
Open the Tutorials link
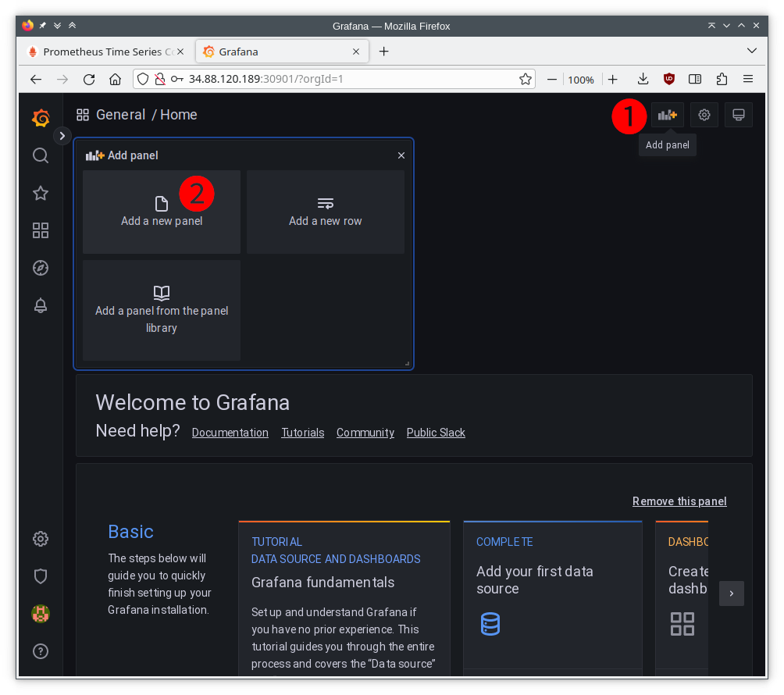coord(302,433)
